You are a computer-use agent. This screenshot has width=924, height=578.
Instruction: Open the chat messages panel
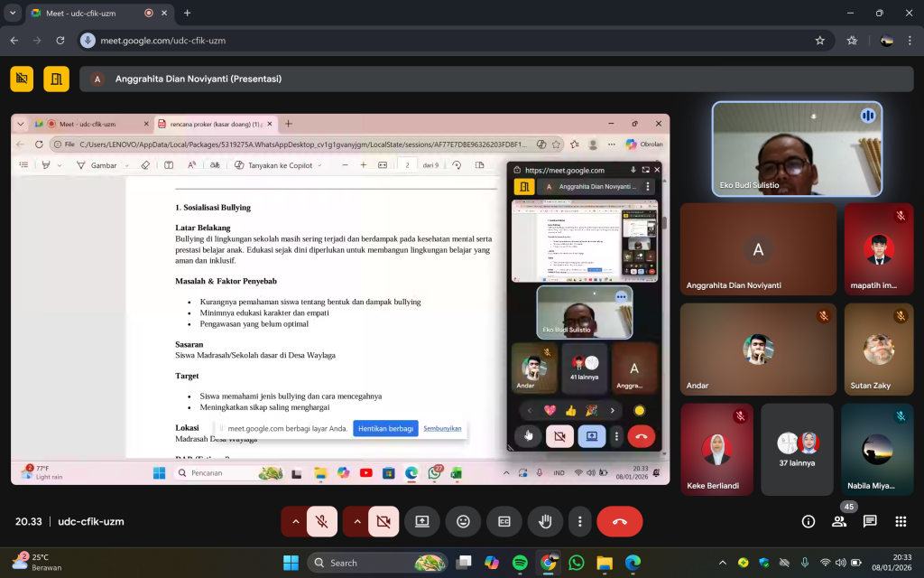coord(870,522)
